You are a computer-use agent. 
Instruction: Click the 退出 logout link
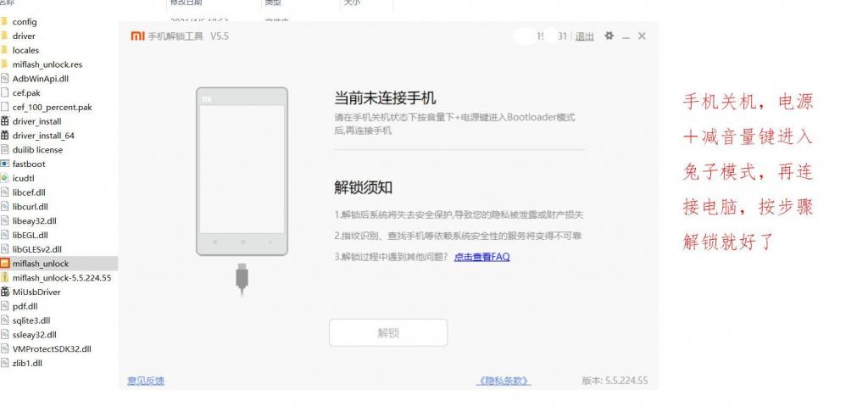(x=585, y=36)
